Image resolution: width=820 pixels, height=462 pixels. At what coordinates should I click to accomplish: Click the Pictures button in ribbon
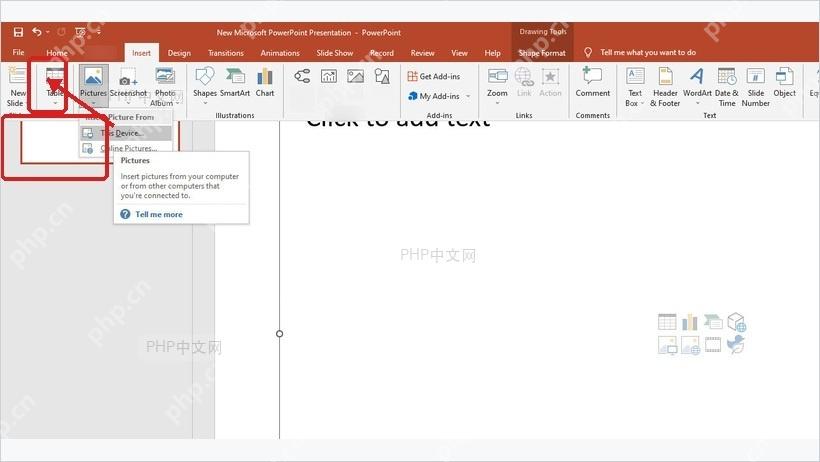94,84
